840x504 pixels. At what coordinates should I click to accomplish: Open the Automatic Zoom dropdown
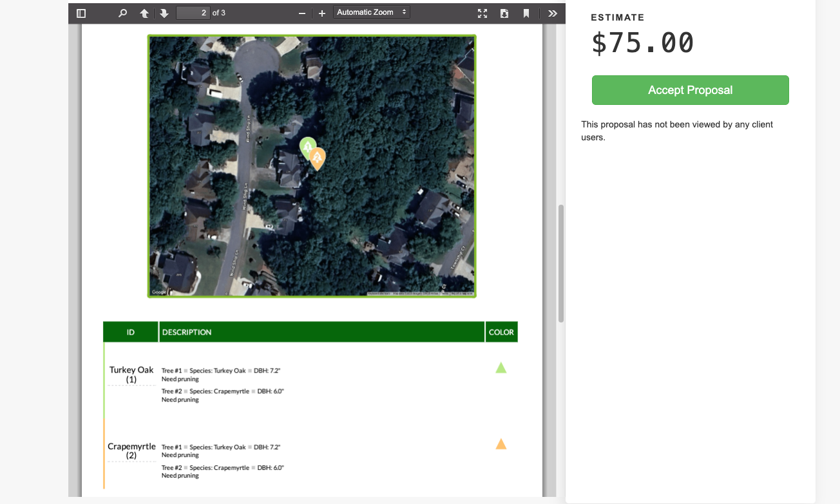pos(372,12)
